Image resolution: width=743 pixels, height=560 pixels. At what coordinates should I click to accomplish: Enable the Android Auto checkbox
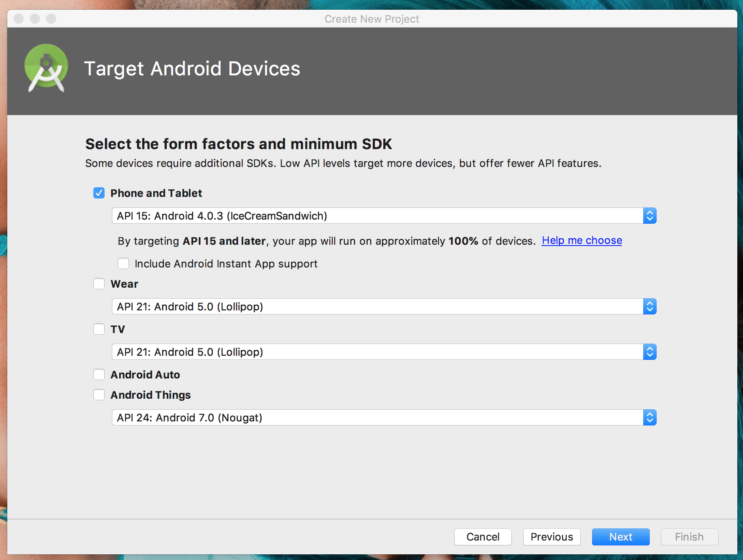pyautogui.click(x=99, y=374)
